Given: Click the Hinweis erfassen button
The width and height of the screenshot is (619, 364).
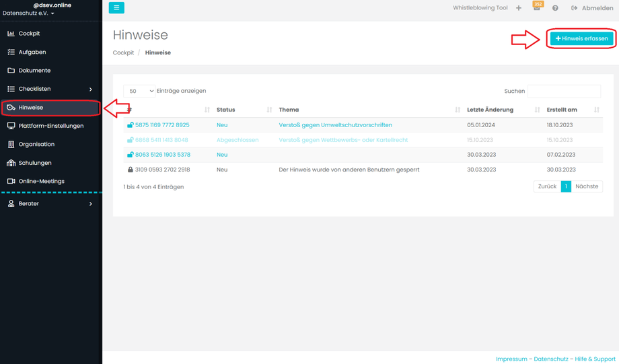Looking at the screenshot, I should point(582,38).
